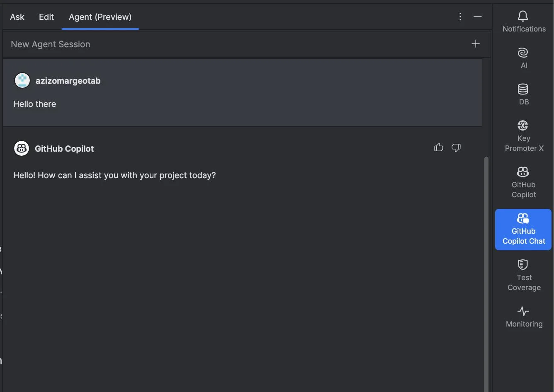Give thumbs up to Copilot response

[439, 148]
